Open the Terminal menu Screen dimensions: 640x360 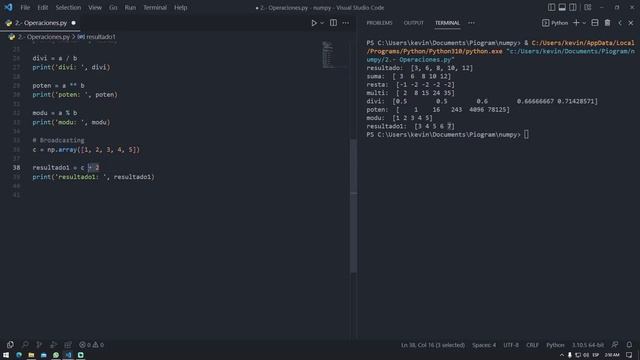pos(155,7)
